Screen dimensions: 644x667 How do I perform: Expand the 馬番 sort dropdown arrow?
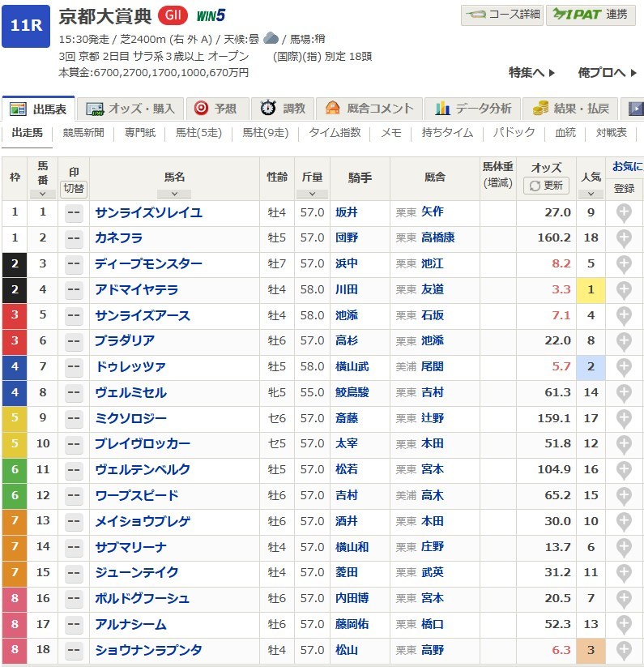pyautogui.click(x=42, y=194)
